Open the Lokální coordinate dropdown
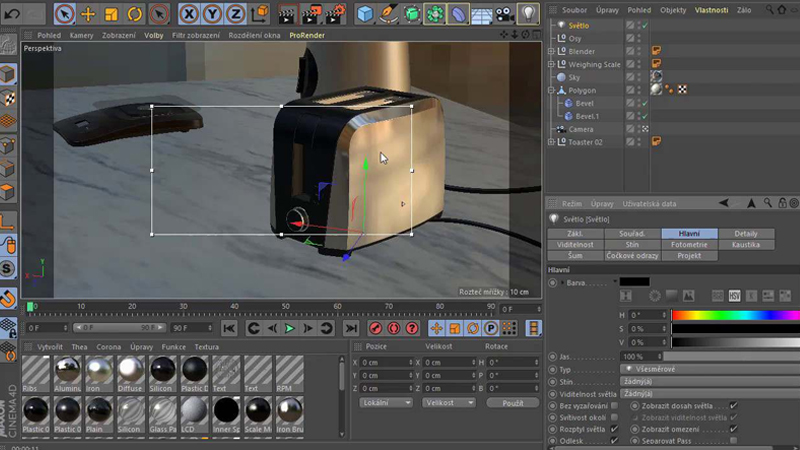Screen dimensions: 800x450 385,402
